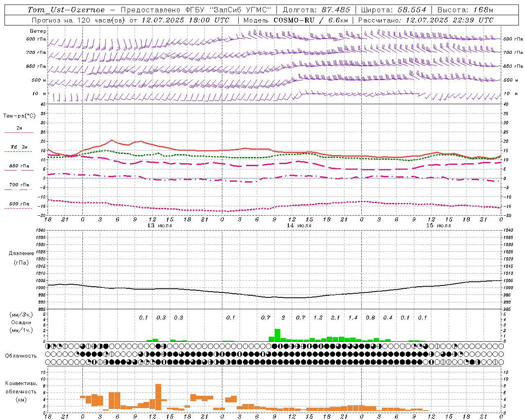Image resolution: width=525 pixels, height=420 pixels.
Task: Click the 0.8 precipitation total value
Action: (x=370, y=317)
